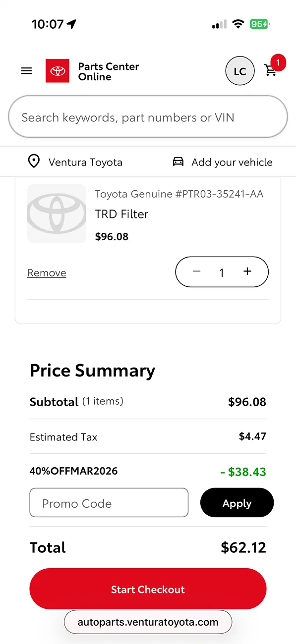Tap the car icon beside Add your vehicle
Image resolution: width=296 pixels, height=644 pixels.
pos(178,161)
